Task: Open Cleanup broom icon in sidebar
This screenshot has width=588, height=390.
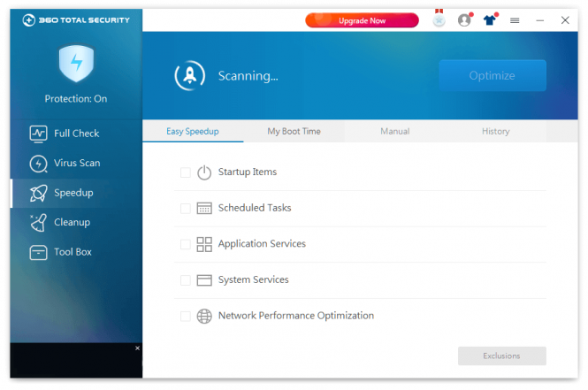Action: click(x=38, y=222)
